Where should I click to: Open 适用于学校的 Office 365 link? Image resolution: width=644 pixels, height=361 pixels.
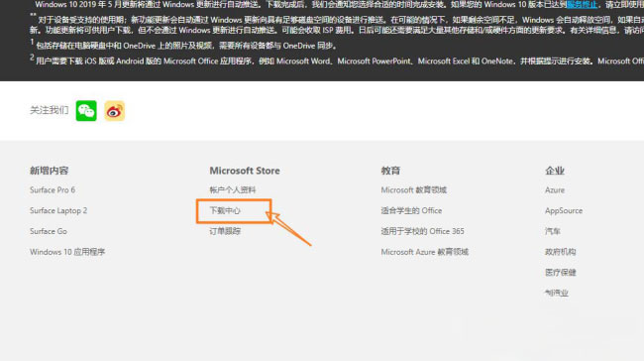422,231
